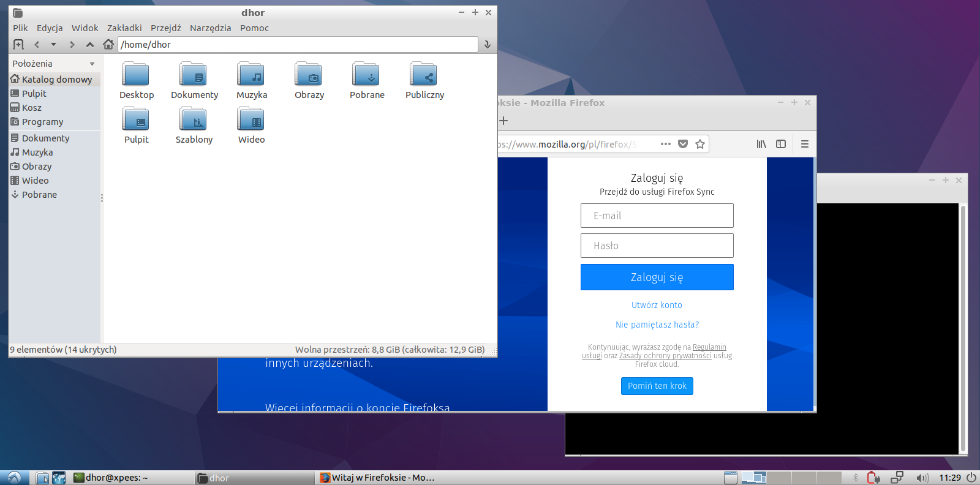Go back to the previous folder
This screenshot has height=485, width=980.
click(37, 44)
